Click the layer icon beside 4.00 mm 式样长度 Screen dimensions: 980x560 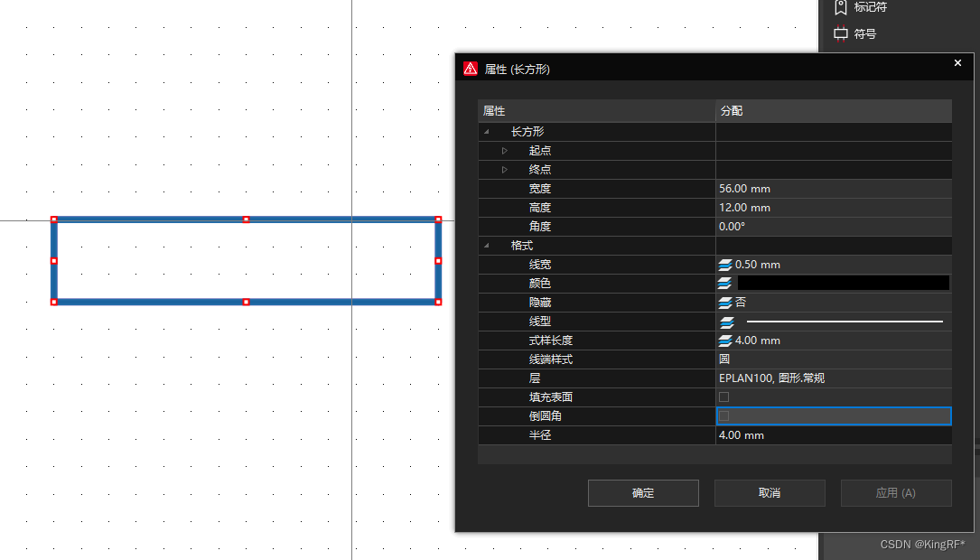click(725, 341)
